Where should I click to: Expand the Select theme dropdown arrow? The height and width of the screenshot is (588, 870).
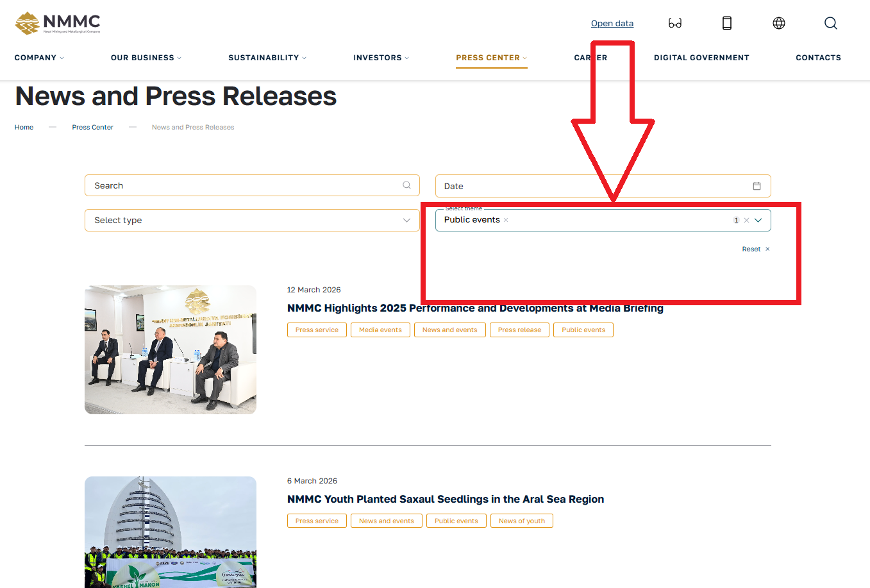click(x=758, y=220)
